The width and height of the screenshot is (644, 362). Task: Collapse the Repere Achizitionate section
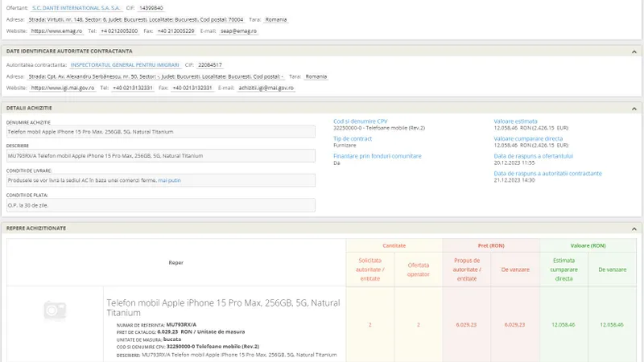[x=634, y=229]
